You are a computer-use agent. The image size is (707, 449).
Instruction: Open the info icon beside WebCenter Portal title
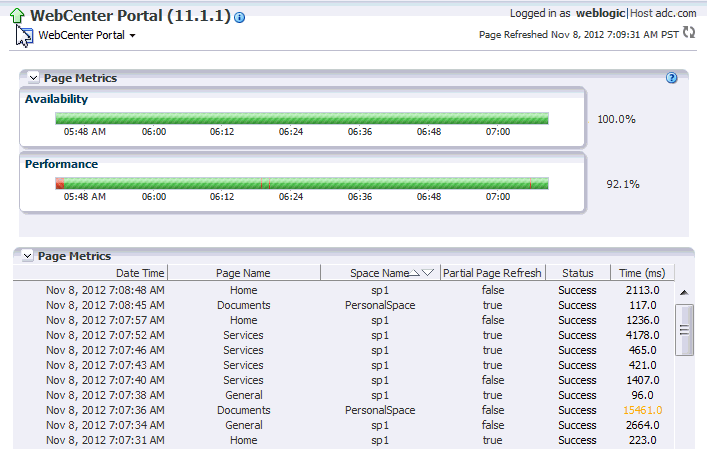tap(240, 18)
